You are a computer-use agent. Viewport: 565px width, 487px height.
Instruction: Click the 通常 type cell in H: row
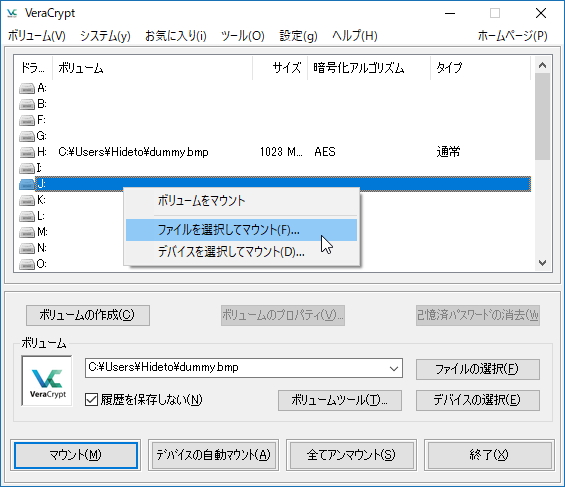coord(448,152)
